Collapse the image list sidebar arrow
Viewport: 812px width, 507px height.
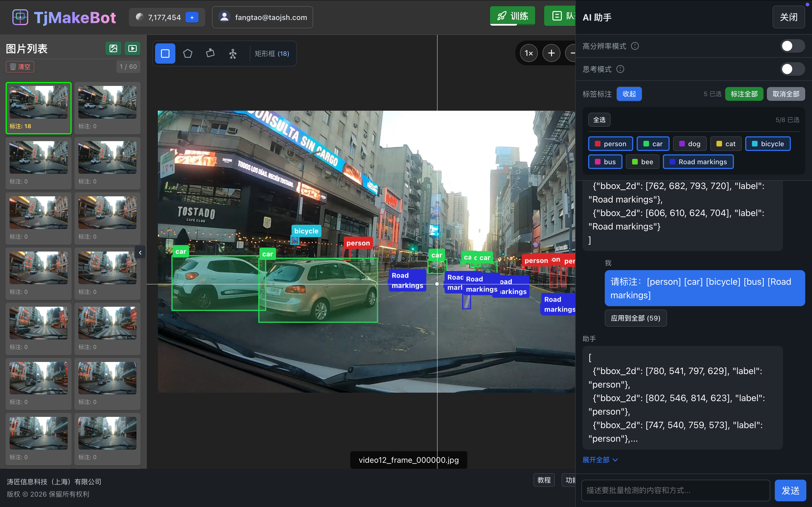pos(140,252)
